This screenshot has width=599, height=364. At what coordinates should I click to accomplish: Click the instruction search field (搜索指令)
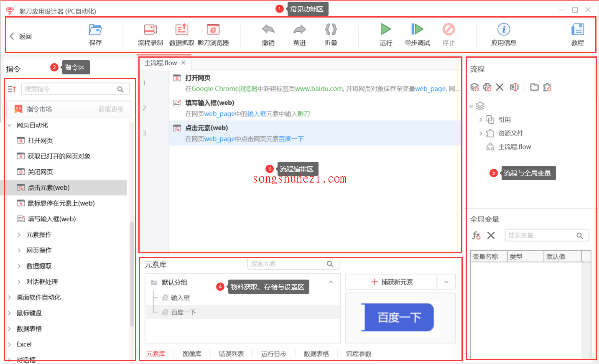(69, 89)
